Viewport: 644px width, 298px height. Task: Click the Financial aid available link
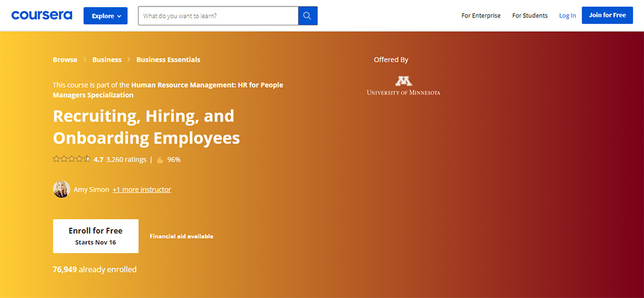tap(181, 236)
